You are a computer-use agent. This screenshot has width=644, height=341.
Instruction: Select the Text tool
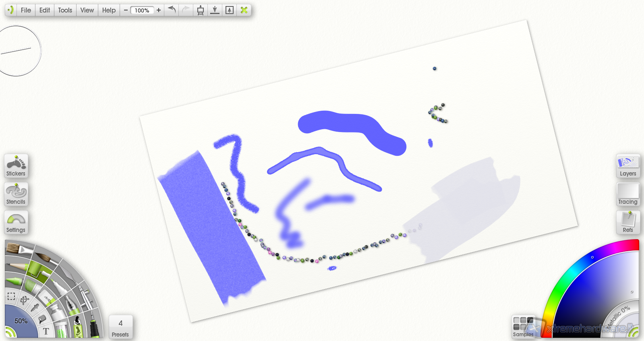click(46, 331)
